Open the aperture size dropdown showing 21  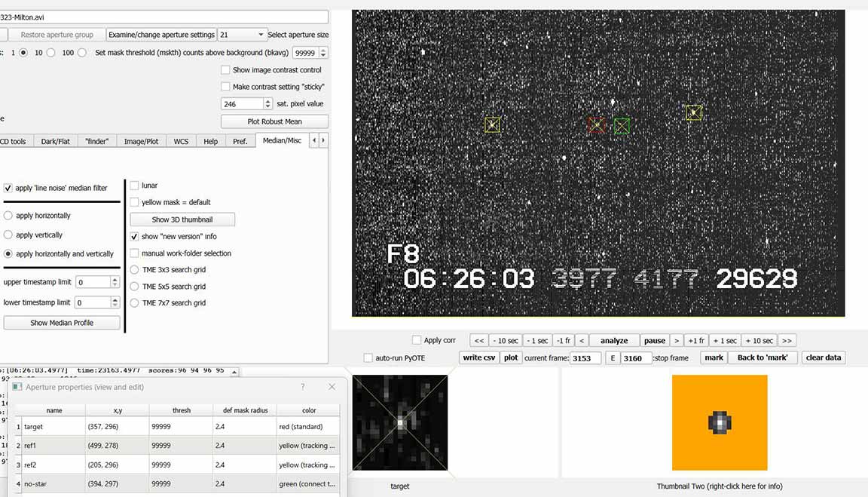click(x=242, y=35)
